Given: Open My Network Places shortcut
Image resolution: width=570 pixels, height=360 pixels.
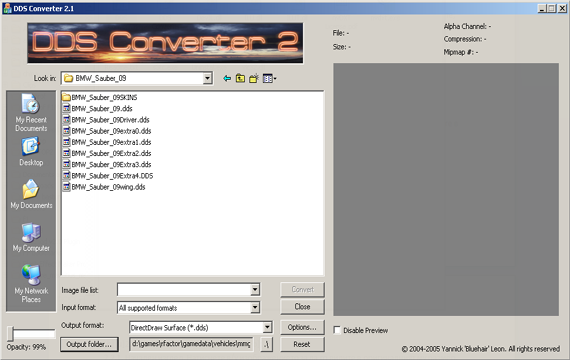Looking at the screenshot, I should point(31,284).
